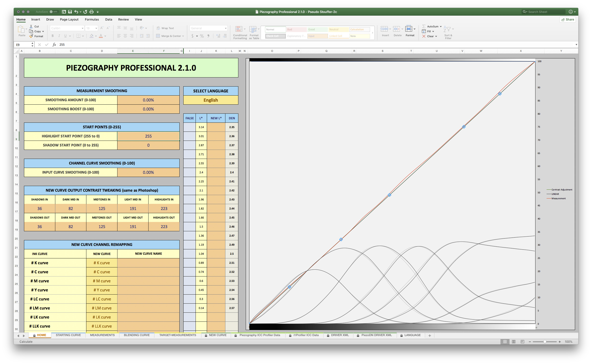
Task: Click the Fill button
Action: pyautogui.click(x=428, y=31)
